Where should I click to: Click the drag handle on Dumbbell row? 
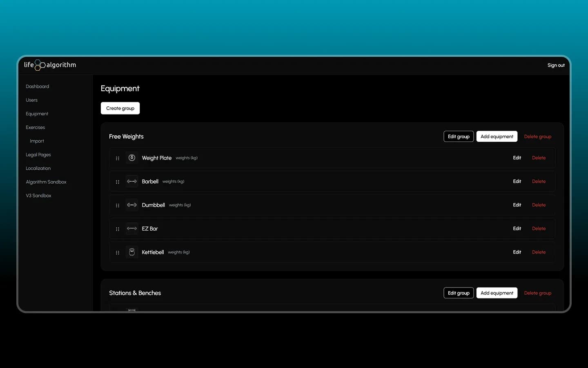[118, 206]
